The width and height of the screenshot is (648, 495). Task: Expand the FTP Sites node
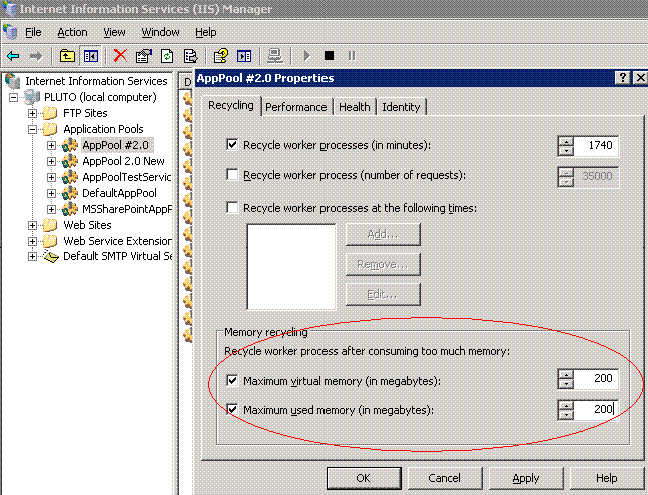coord(32,113)
